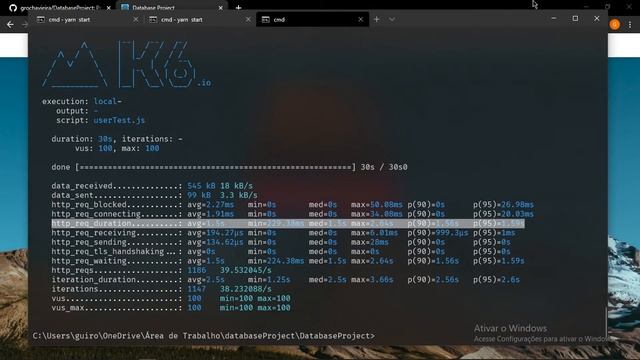Click the 'done' progress bar line
The image size is (640, 360).
[229, 167]
